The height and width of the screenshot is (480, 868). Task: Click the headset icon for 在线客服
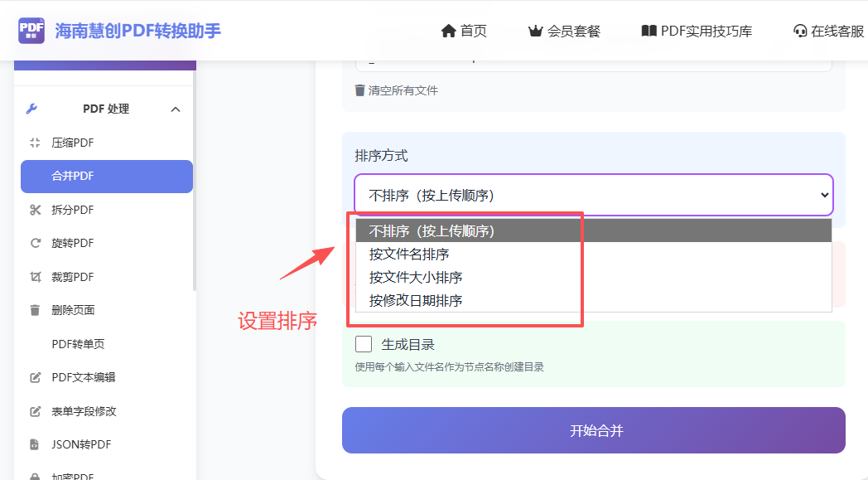click(x=800, y=31)
